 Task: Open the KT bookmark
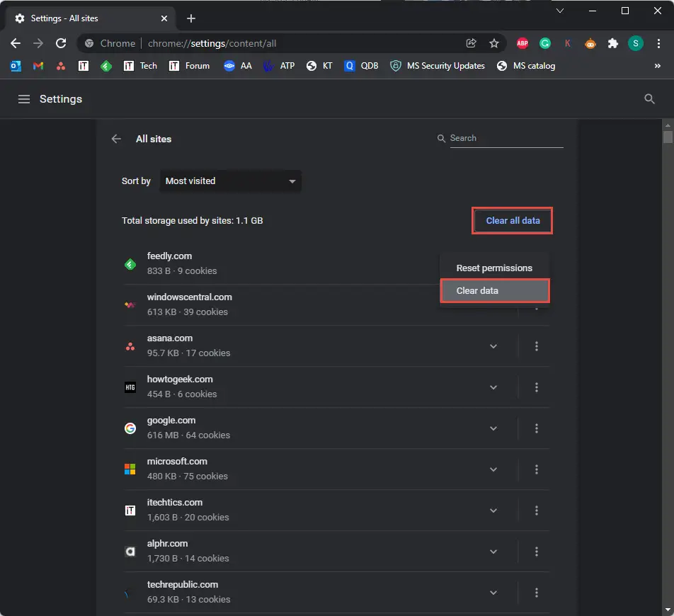(319, 66)
